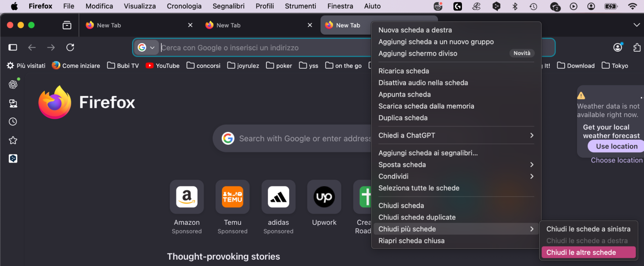Expand the Chiudi più schede submenu
The width and height of the screenshot is (644, 266).
pos(456,229)
